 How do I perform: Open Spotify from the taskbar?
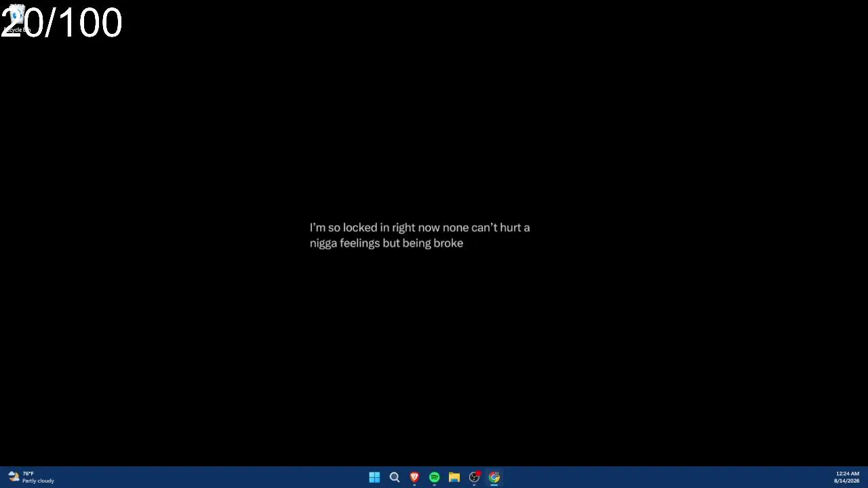point(434,477)
